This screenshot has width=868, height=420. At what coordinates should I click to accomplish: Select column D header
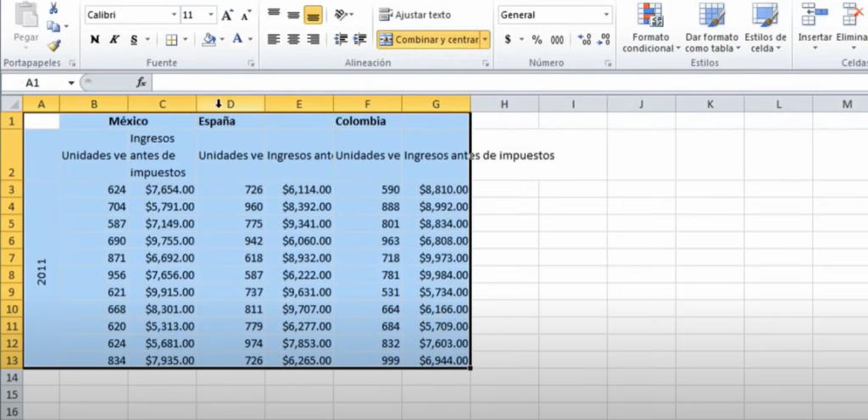click(231, 104)
